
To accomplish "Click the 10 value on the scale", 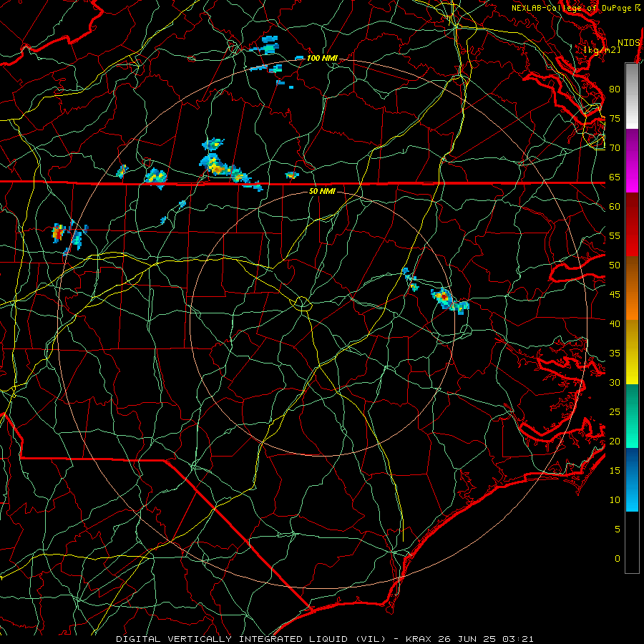I will coord(615,500).
